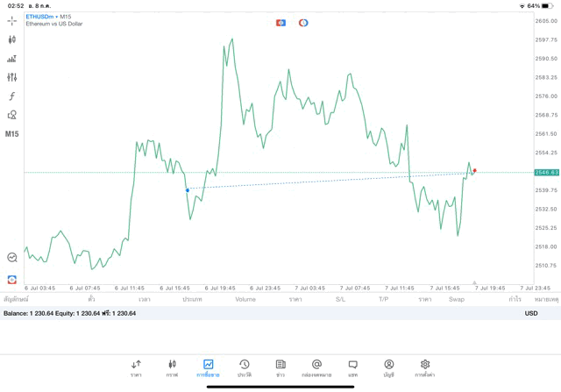Click the Balance and Equity summary row
The image size is (561, 392).
click(70, 313)
